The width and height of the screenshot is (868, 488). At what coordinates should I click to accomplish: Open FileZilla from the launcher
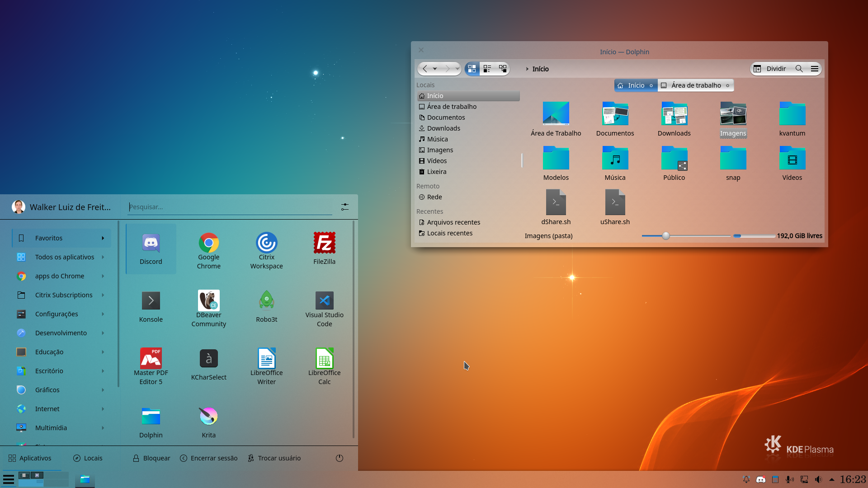tap(325, 249)
